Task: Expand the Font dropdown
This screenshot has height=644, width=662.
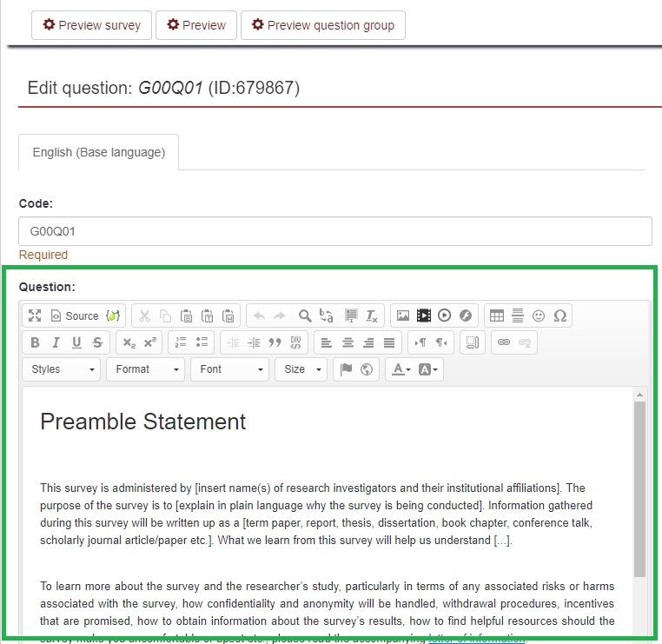Action: [x=230, y=369]
